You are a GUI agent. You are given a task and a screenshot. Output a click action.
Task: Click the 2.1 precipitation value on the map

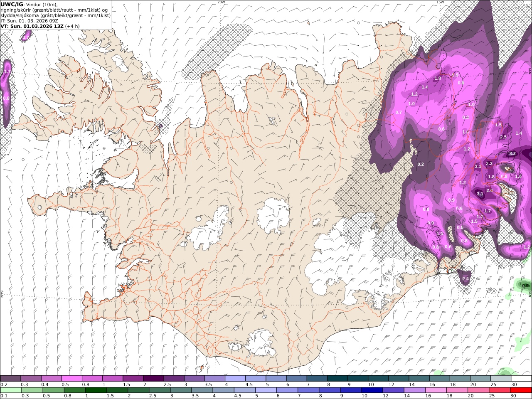click(478, 166)
